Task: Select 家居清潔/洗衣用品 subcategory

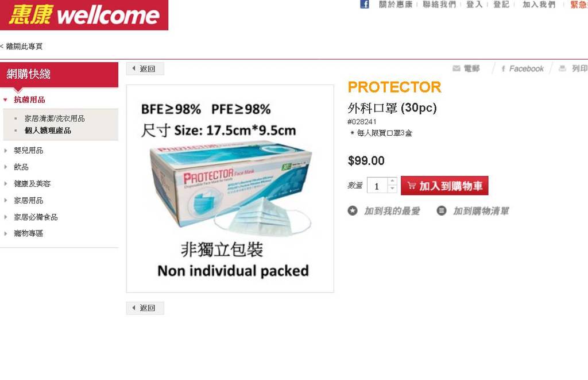Action: [55, 118]
